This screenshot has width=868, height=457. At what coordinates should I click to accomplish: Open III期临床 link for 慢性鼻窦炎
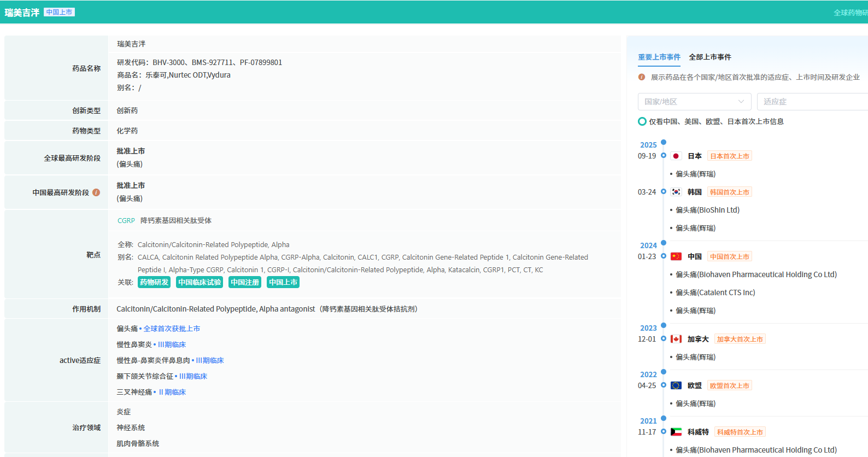[172, 344]
